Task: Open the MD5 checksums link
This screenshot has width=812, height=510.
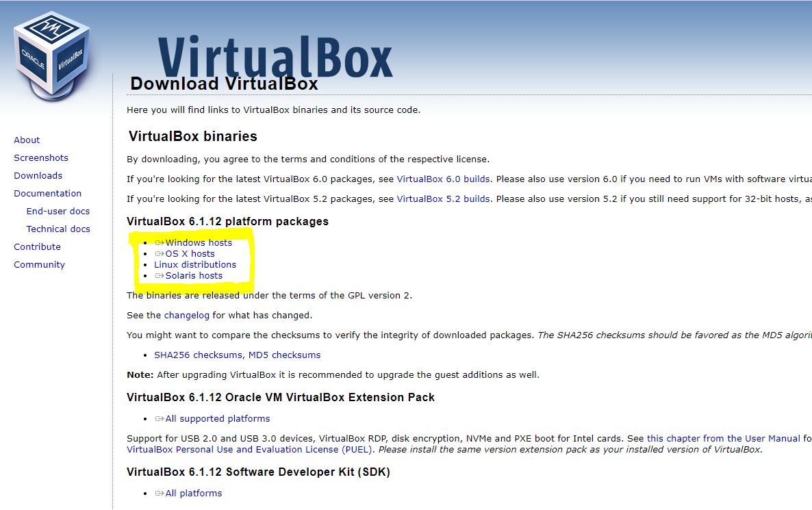Action: point(285,355)
